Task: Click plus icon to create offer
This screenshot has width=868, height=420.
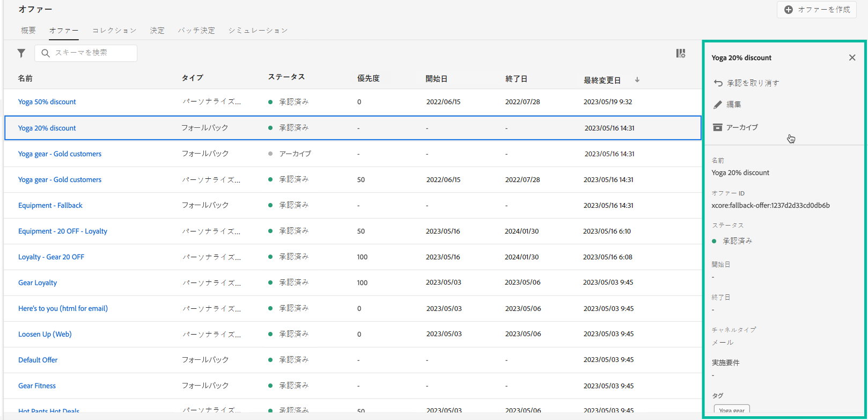Action: click(788, 10)
